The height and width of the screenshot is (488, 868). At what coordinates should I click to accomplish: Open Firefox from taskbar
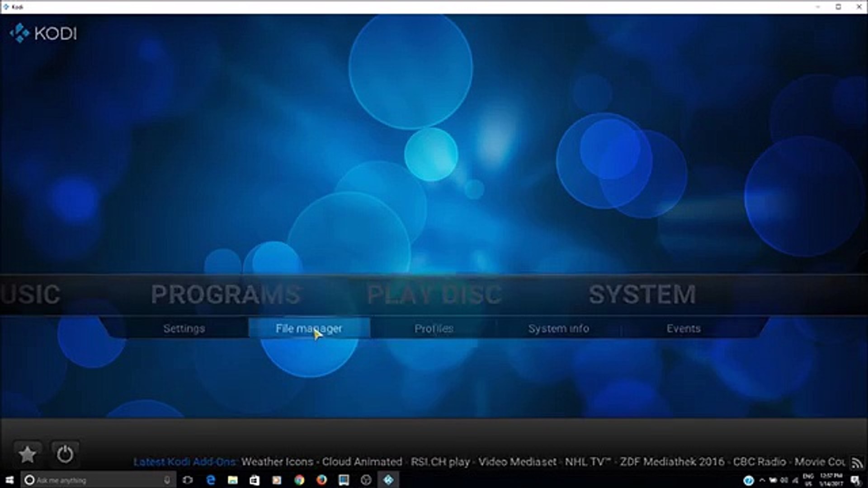coord(321,480)
